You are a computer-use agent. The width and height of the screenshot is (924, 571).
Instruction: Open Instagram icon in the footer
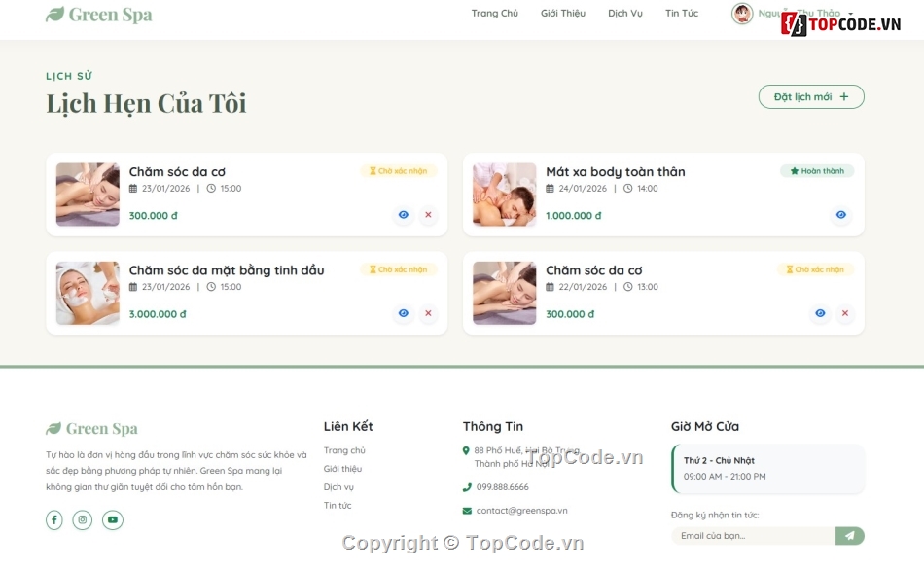85,519
